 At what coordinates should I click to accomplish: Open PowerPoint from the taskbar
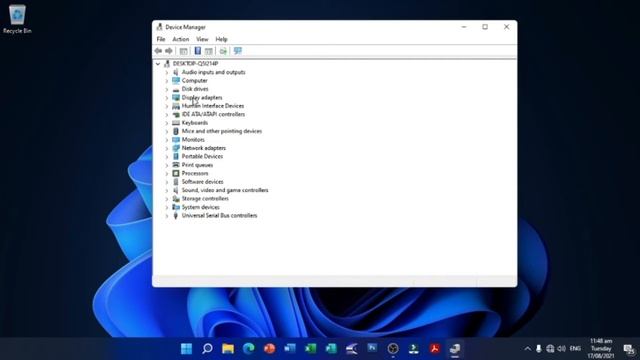coord(269,349)
